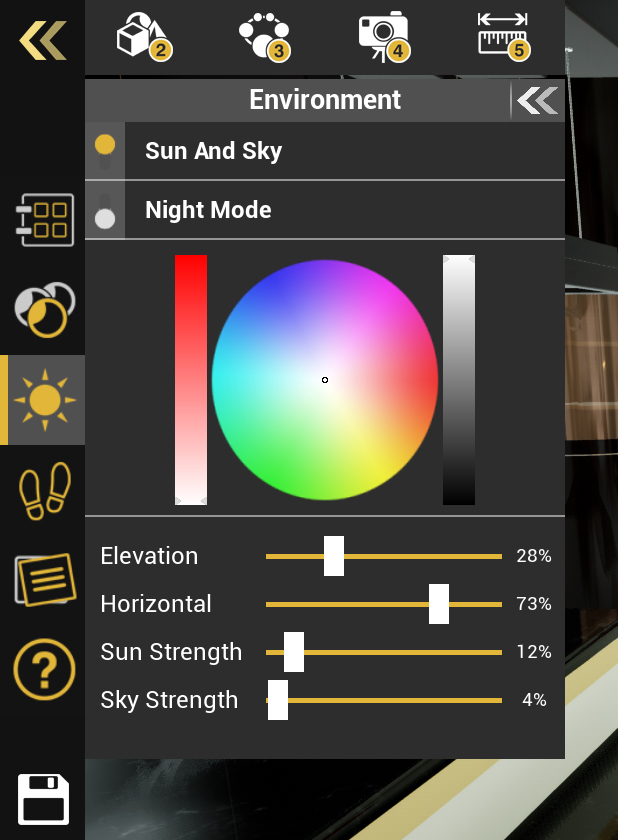Viewport: 618px width, 840px height.
Task: Open help with the question mark icon
Action: tap(44, 669)
